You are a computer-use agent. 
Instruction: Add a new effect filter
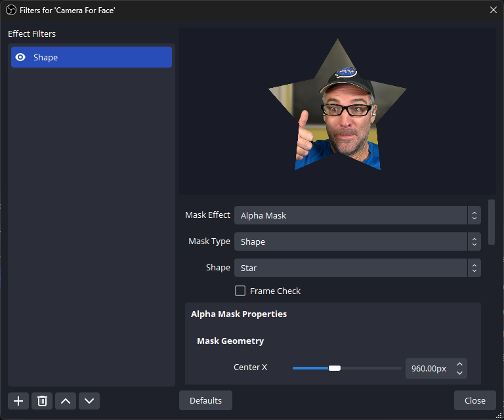[x=18, y=400]
